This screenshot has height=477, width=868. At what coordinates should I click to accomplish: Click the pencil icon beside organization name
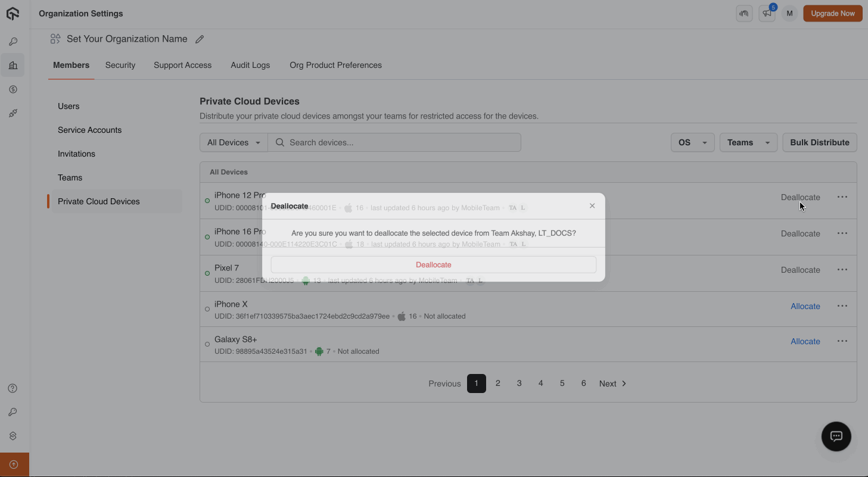coord(200,39)
